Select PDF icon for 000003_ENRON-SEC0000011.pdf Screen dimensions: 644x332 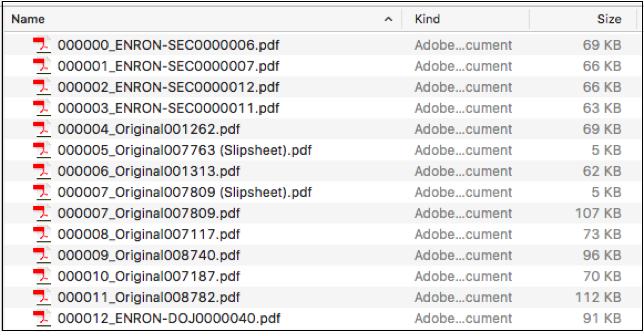coord(42,108)
